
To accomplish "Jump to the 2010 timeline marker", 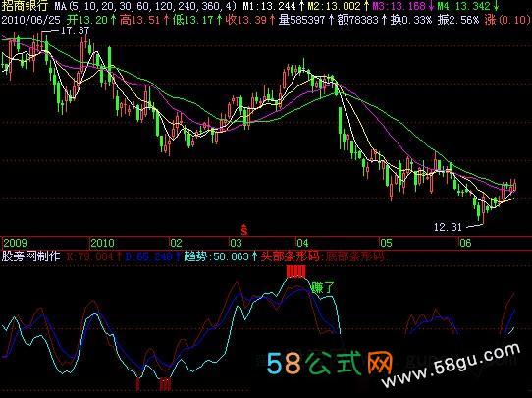I will pos(103,243).
